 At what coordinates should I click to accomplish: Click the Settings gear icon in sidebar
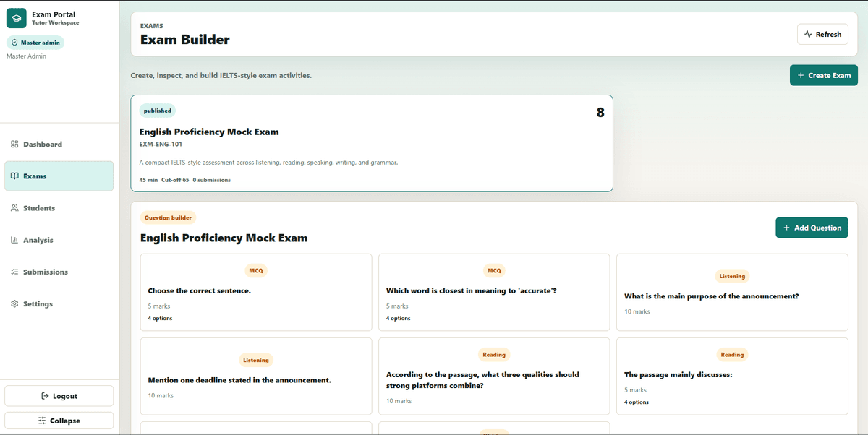pos(14,304)
